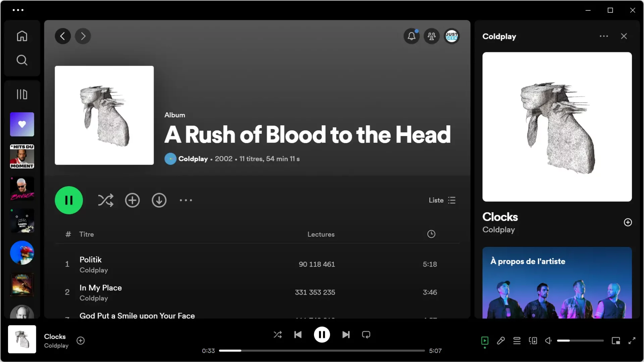Open Your Library icon

click(x=22, y=94)
